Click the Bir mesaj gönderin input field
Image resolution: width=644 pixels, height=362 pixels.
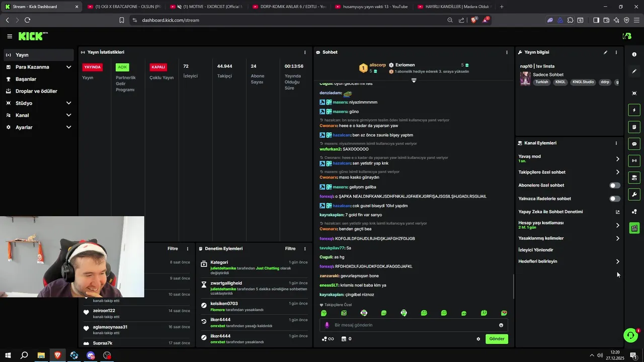(414, 325)
